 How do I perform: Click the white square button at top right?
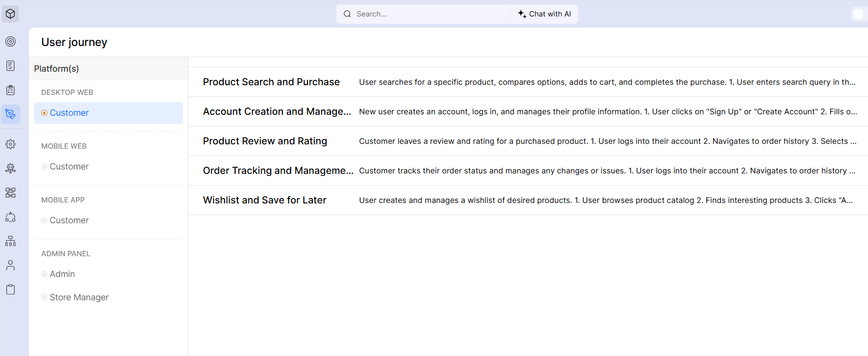tap(858, 14)
